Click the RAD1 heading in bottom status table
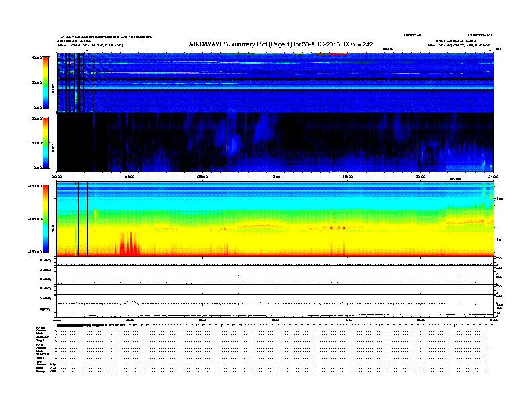The height and width of the screenshot is (411, 532). pos(40,345)
